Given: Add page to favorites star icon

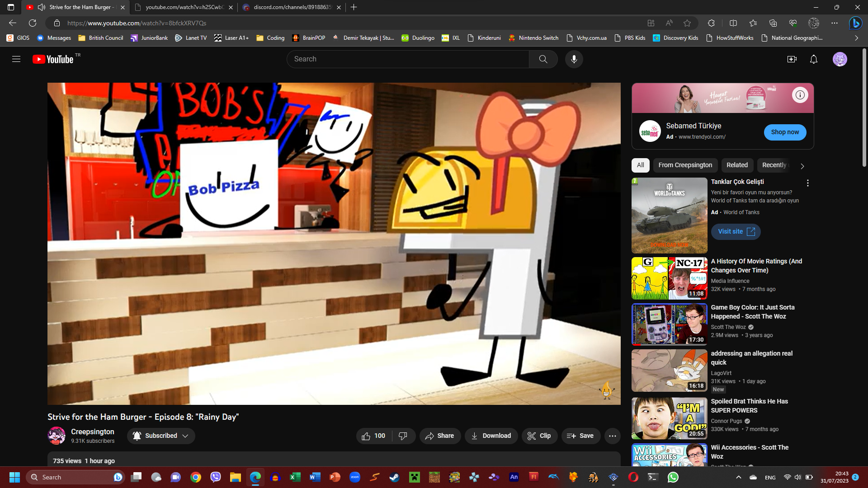Looking at the screenshot, I should click(x=687, y=23).
